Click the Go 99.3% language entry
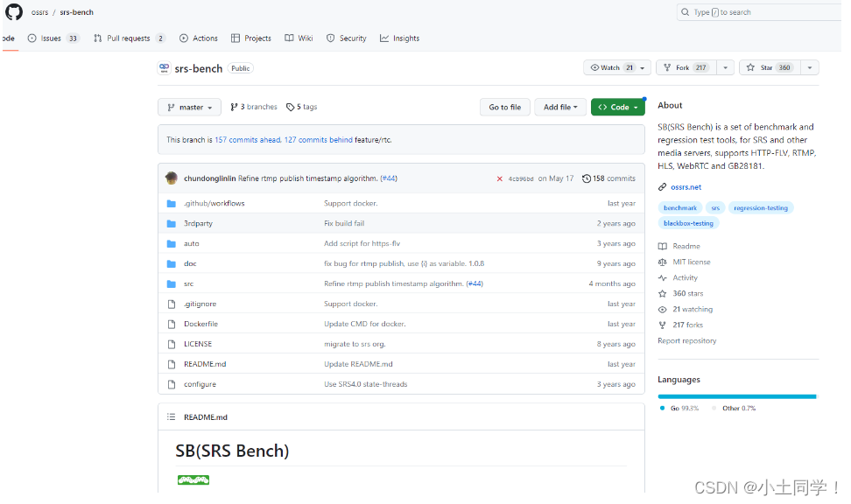The width and height of the screenshot is (851, 504). [x=679, y=408]
